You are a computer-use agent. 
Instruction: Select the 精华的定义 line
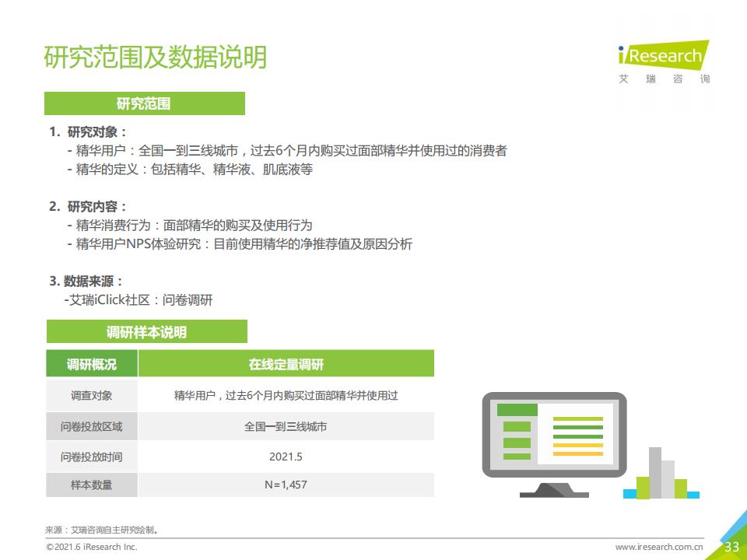point(190,170)
